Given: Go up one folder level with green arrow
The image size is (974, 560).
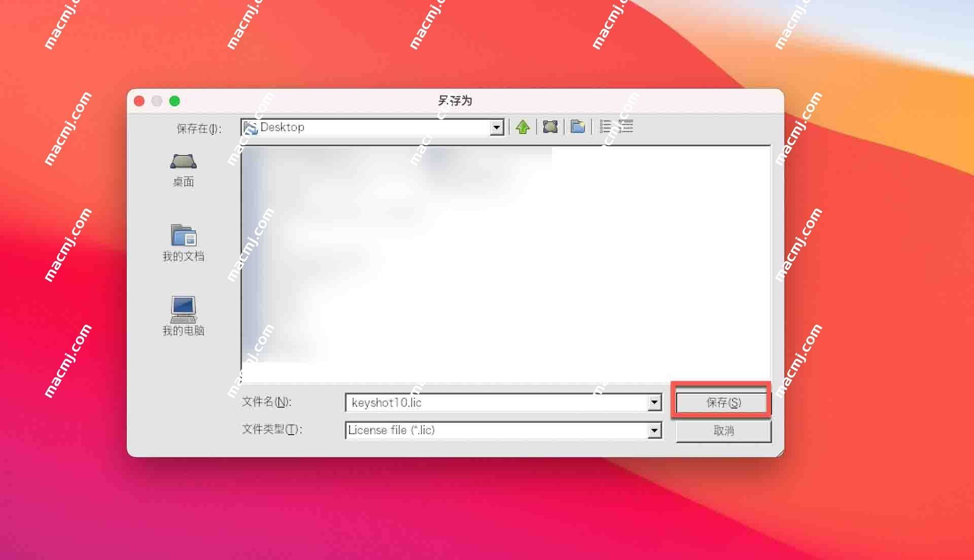Looking at the screenshot, I should [523, 127].
